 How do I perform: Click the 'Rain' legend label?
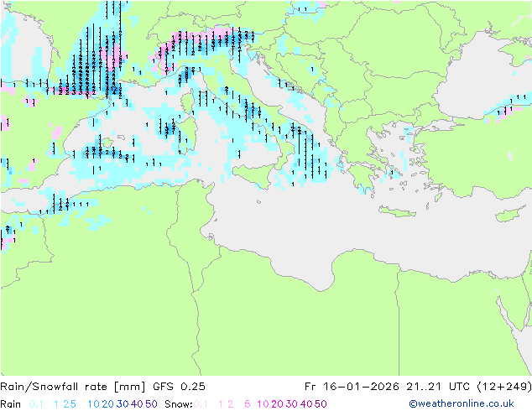(x=11, y=404)
